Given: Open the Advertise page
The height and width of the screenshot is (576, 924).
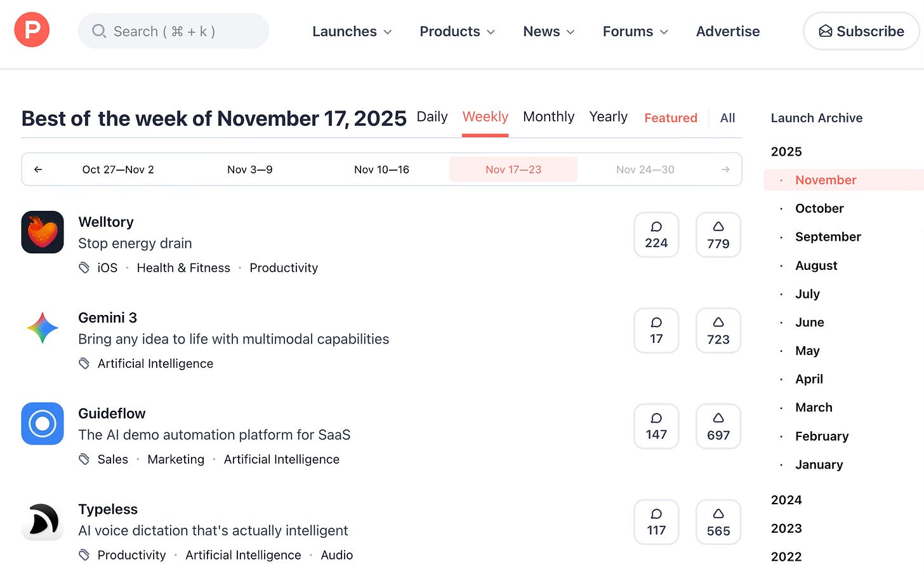Looking at the screenshot, I should coord(728,31).
